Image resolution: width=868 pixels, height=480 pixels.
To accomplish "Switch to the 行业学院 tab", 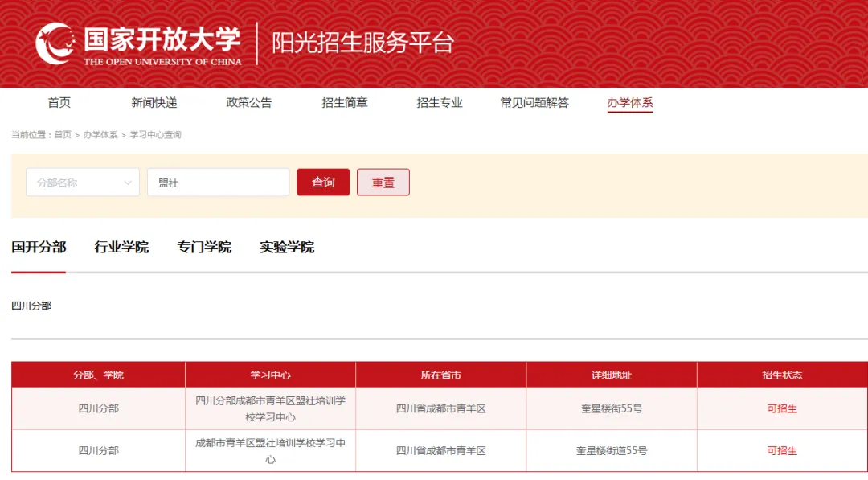I will [x=121, y=247].
